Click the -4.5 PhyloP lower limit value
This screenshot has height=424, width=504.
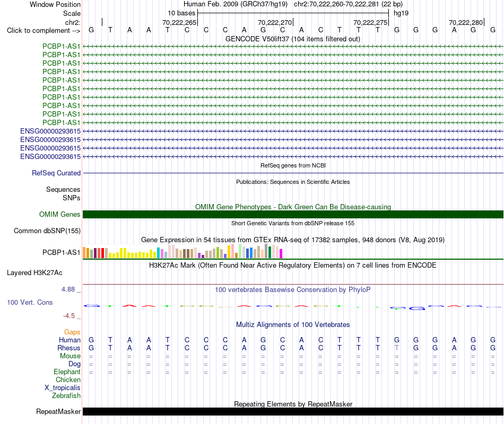pyautogui.click(x=69, y=316)
